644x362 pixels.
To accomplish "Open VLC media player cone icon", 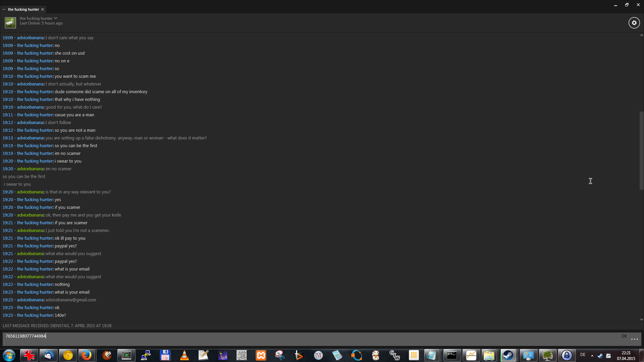I will (x=184, y=355).
